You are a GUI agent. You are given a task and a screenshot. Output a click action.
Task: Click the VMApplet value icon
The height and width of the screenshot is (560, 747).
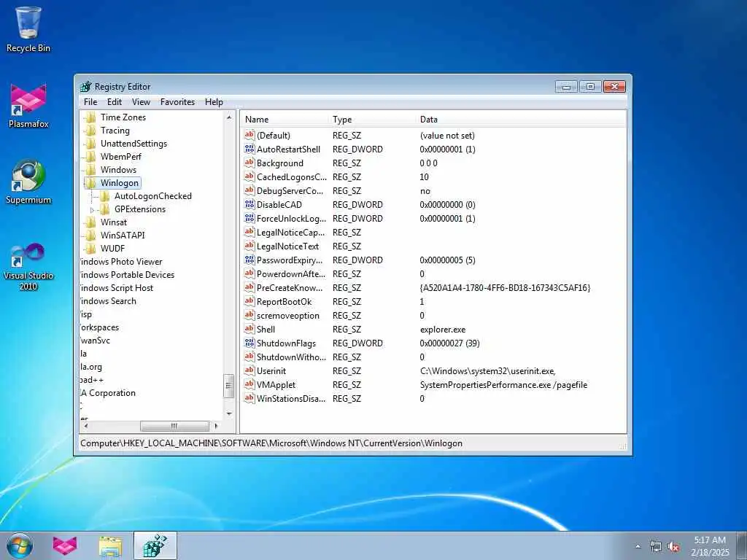coord(249,384)
